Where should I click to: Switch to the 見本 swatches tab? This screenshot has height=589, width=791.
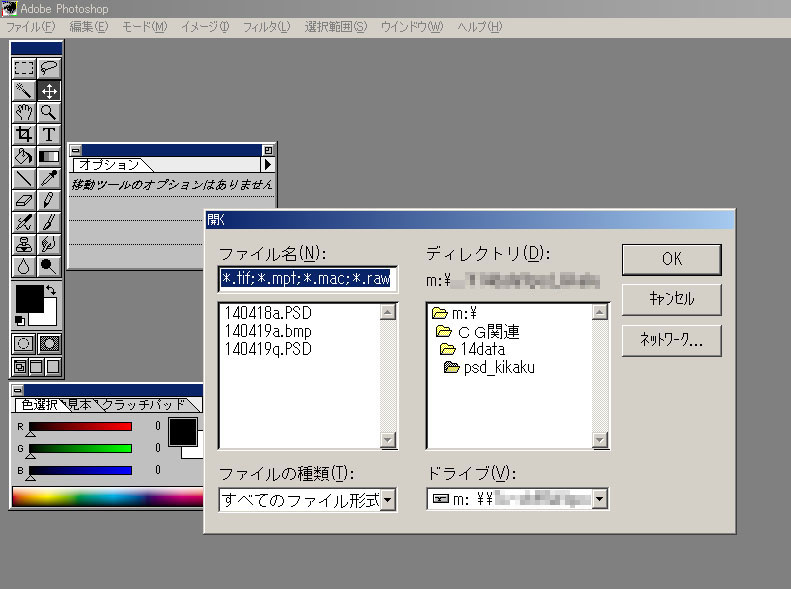pyautogui.click(x=80, y=404)
